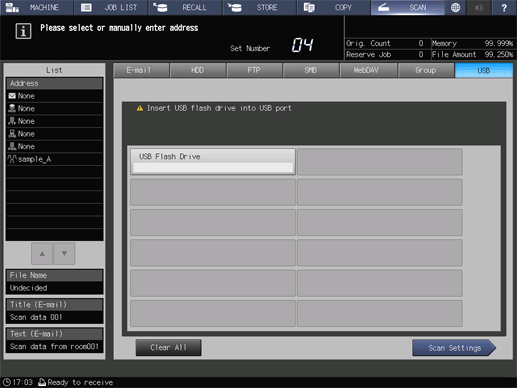This screenshot has height=388, width=517.
Task: Click the RECALL tab disk icon
Action: [x=160, y=7]
